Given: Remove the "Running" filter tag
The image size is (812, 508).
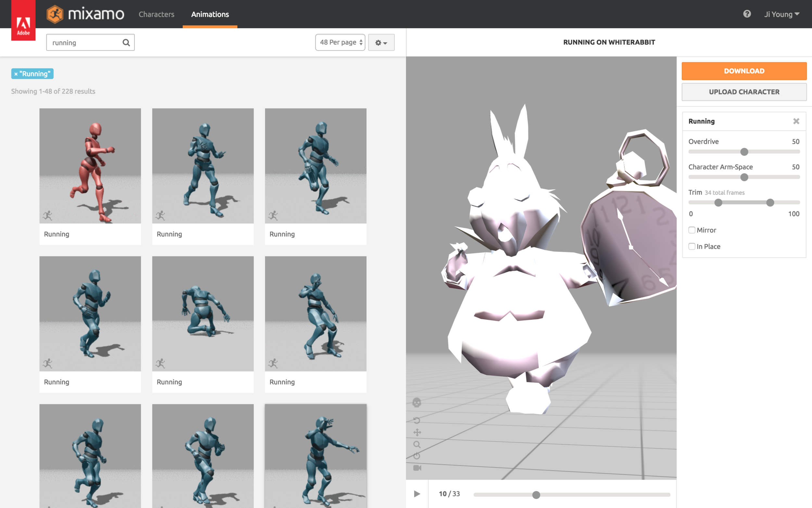Looking at the screenshot, I should pyautogui.click(x=16, y=74).
